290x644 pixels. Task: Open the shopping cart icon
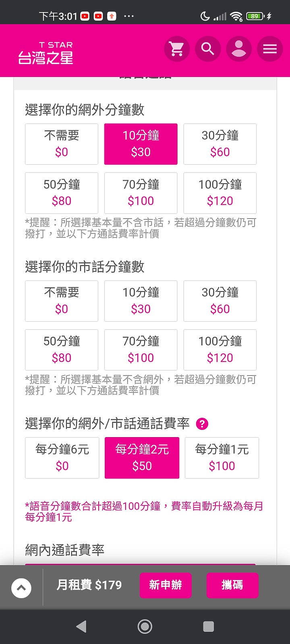point(177,49)
